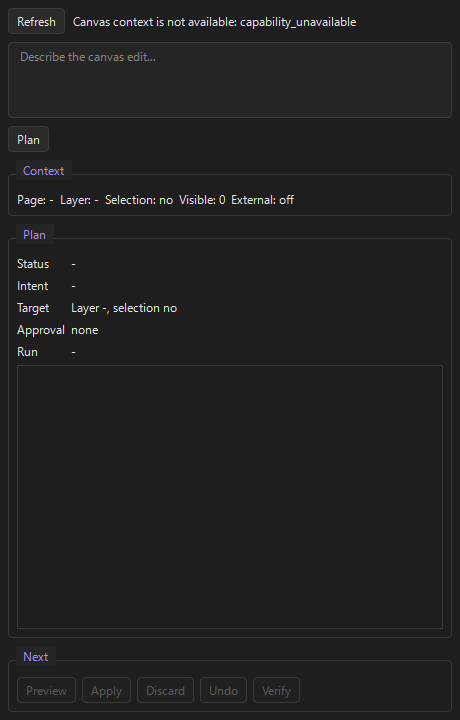This screenshot has width=460, height=720.
Task: Click the 'External: off' context value
Action: [x=263, y=200]
